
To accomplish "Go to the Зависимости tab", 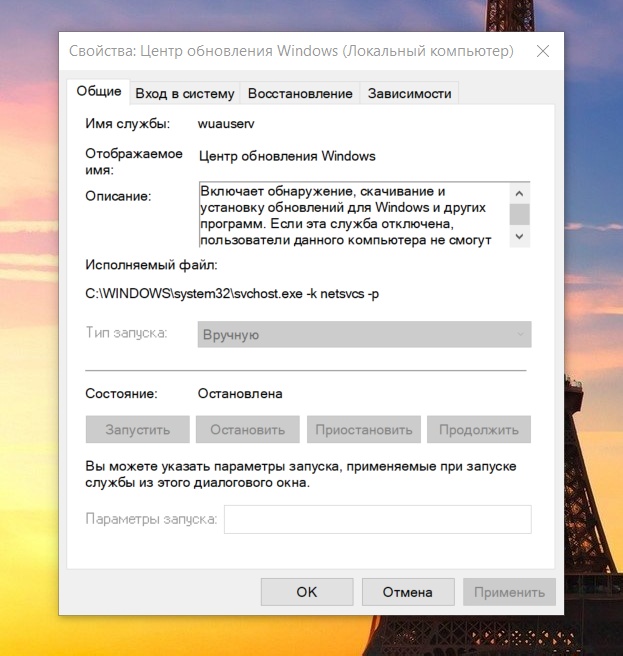I will (x=409, y=93).
